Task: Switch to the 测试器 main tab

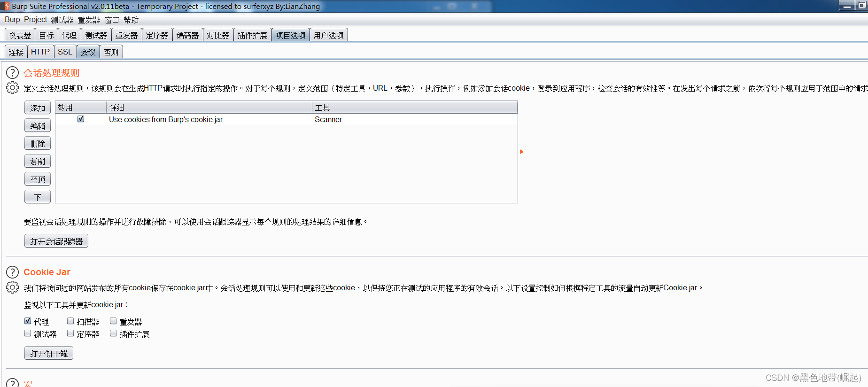Action: point(96,35)
